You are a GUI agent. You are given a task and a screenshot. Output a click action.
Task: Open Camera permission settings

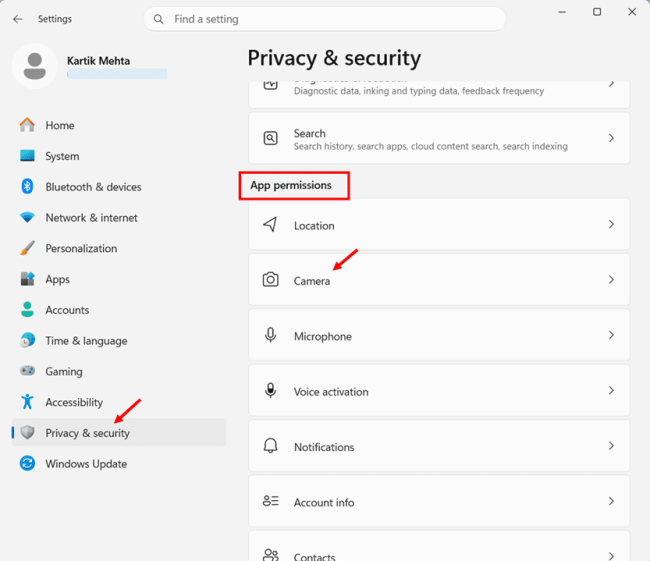[439, 280]
